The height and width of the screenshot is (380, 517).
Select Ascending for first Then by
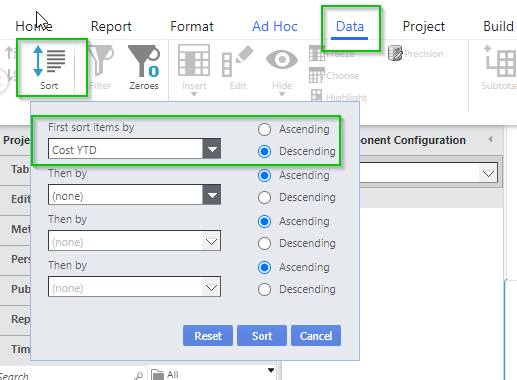[x=264, y=175]
